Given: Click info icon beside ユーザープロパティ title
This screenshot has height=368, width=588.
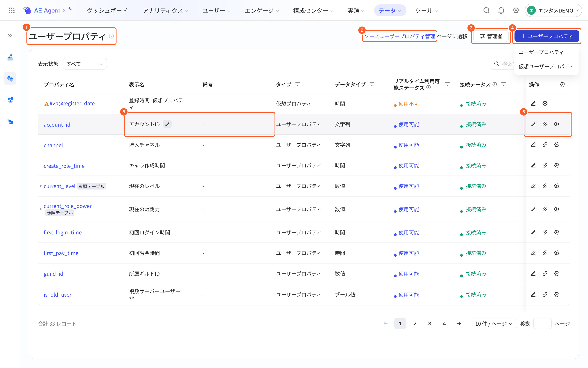Looking at the screenshot, I should coord(111,36).
